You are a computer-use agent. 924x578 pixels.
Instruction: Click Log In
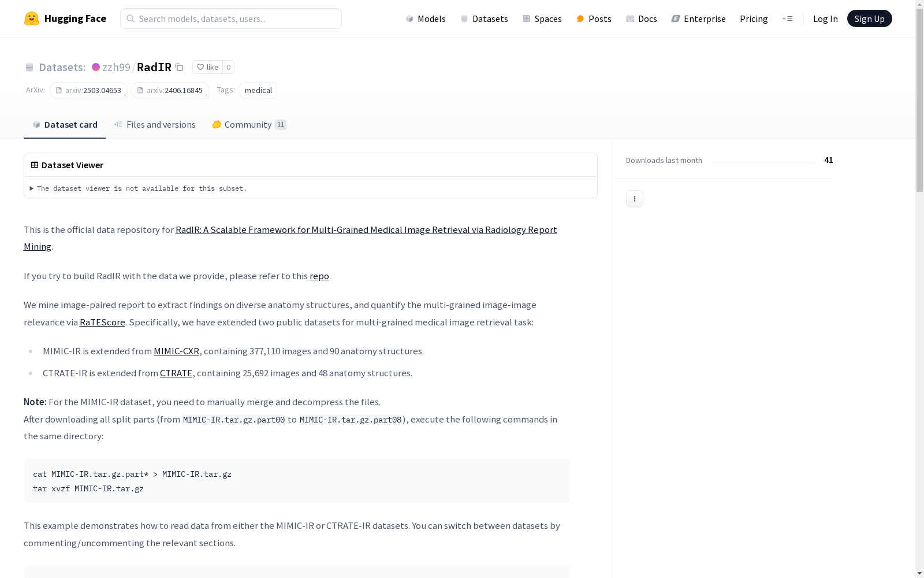tap(825, 18)
